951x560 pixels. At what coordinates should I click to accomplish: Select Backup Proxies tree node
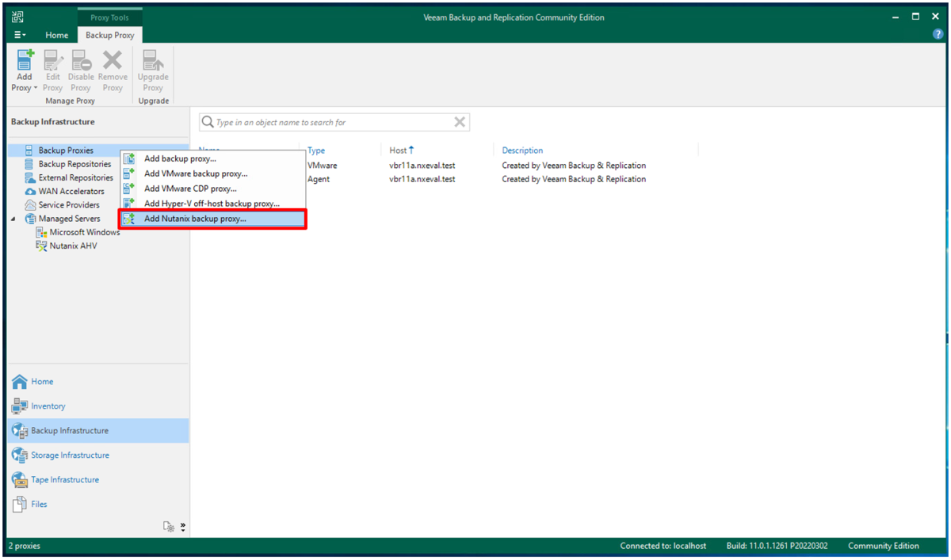coord(66,150)
